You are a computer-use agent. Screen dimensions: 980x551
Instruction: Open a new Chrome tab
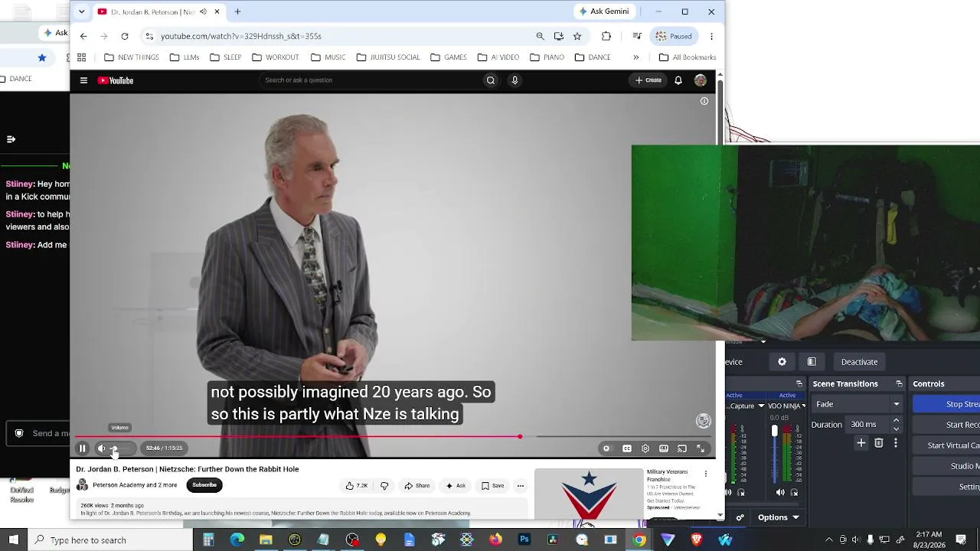tap(238, 11)
